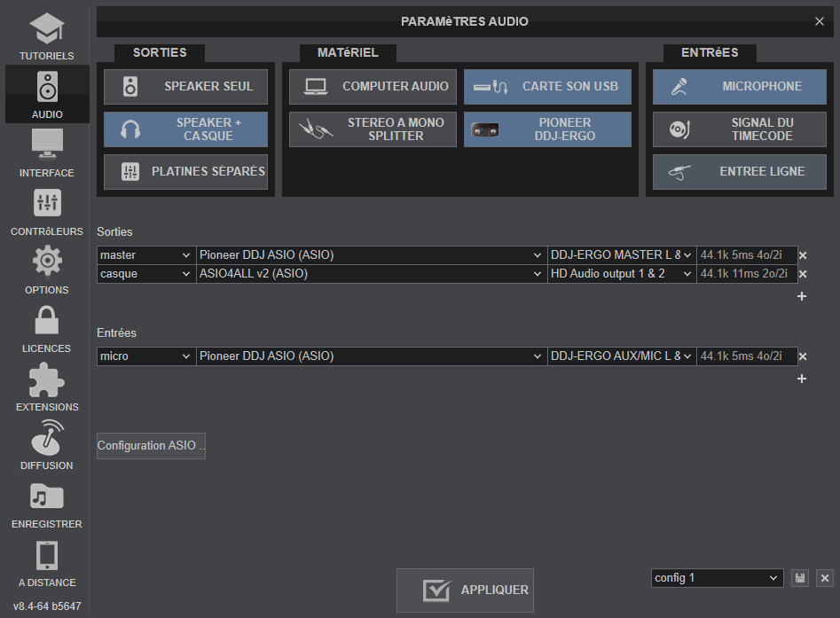The width and height of the screenshot is (840, 618).
Task: Open Configuration ASIO settings
Action: point(151,446)
